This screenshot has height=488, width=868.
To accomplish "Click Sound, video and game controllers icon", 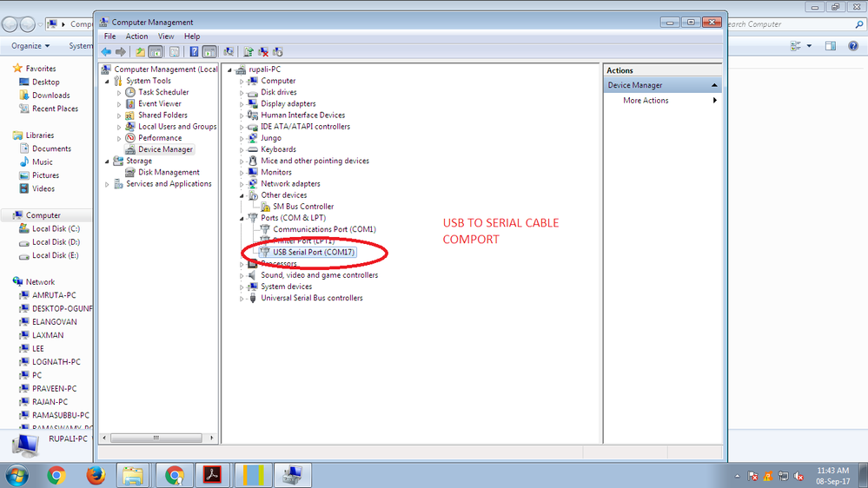I will tap(253, 275).
